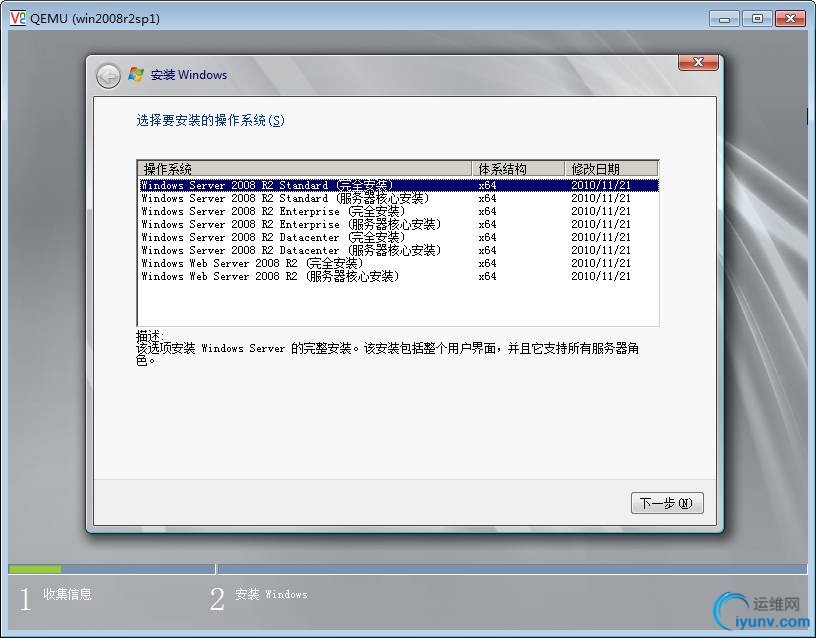Screen dimensions: 816x638
Task: Click the 收集信息 step label
Action: (68, 594)
